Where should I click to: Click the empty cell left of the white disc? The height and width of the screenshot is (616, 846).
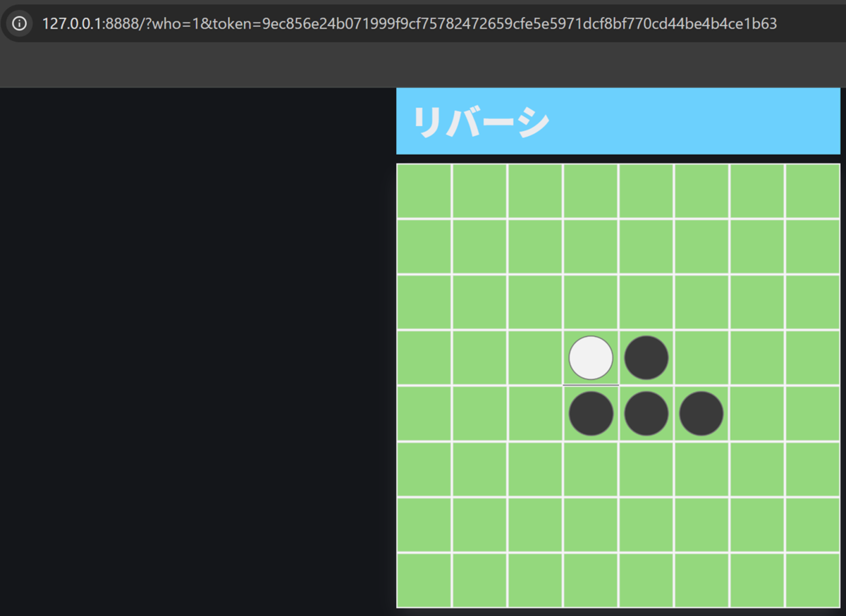pyautogui.click(x=535, y=357)
